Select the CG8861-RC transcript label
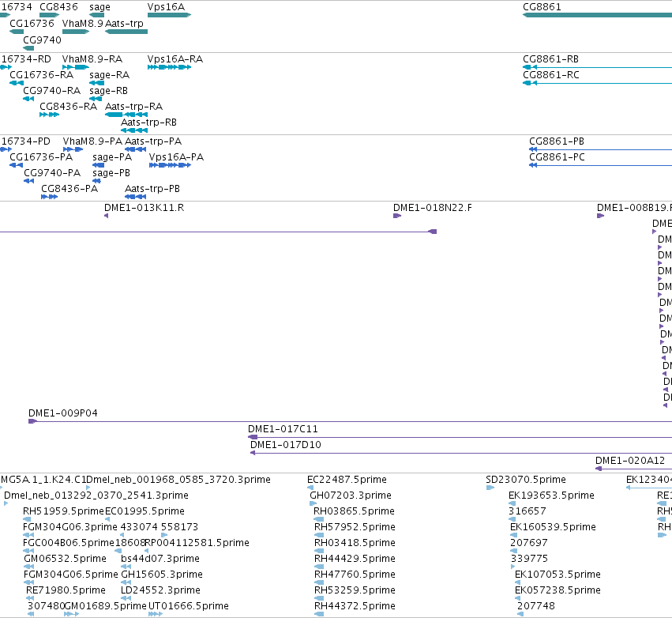 [x=550, y=74]
